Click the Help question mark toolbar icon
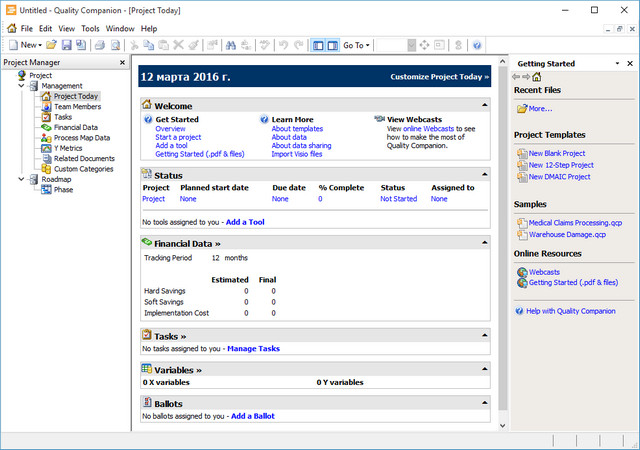 (x=477, y=45)
